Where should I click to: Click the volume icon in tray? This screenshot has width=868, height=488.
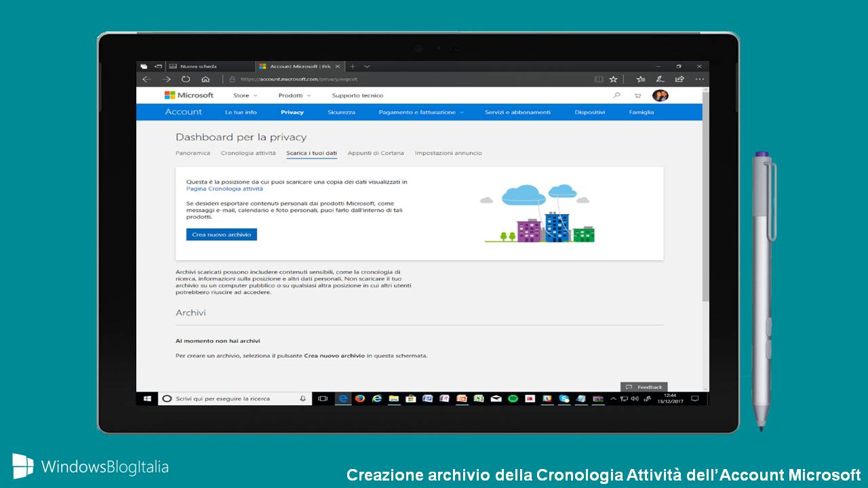[635, 399]
